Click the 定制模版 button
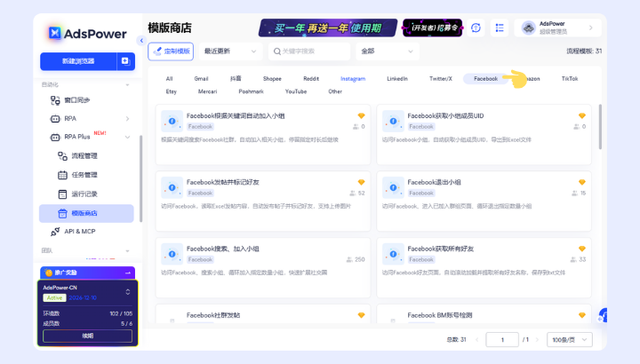 (171, 51)
